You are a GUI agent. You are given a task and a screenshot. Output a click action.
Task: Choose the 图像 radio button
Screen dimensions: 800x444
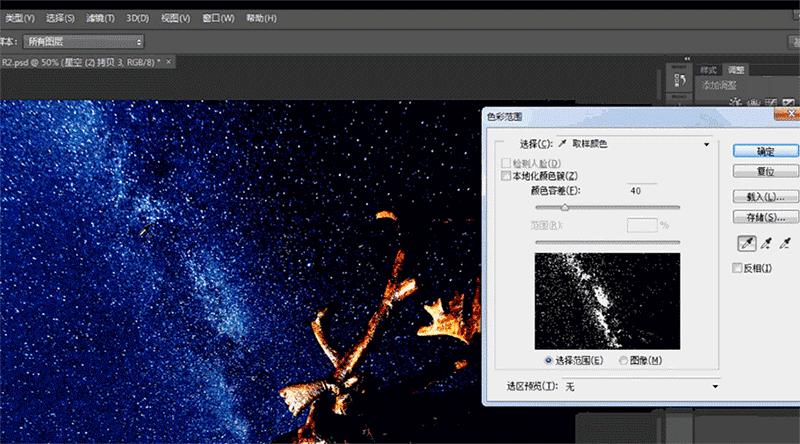[625, 360]
